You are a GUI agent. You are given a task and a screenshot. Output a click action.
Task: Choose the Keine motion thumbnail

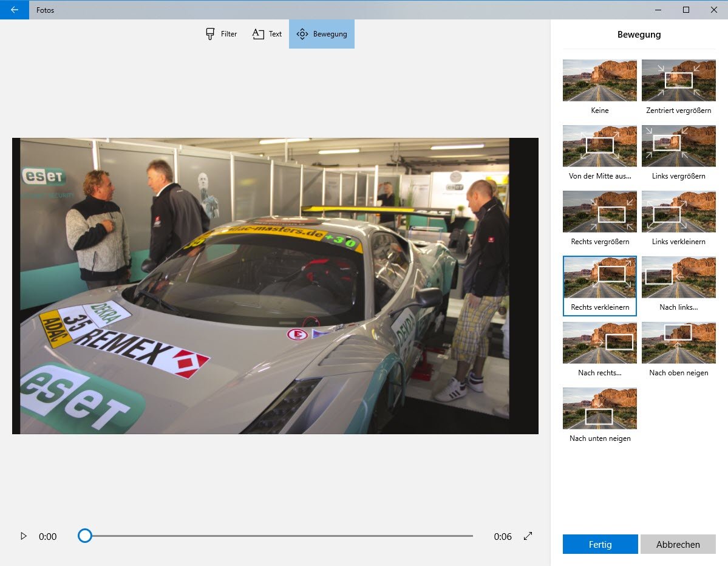599,80
